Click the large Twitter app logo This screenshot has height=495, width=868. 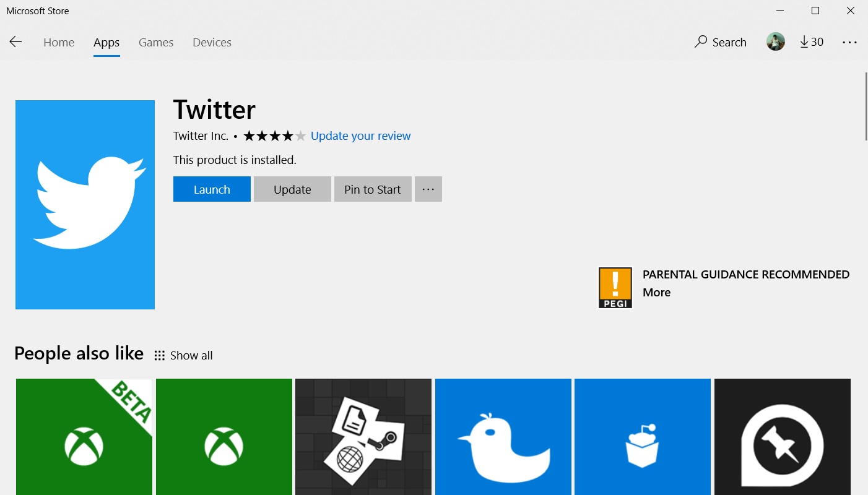tap(85, 205)
